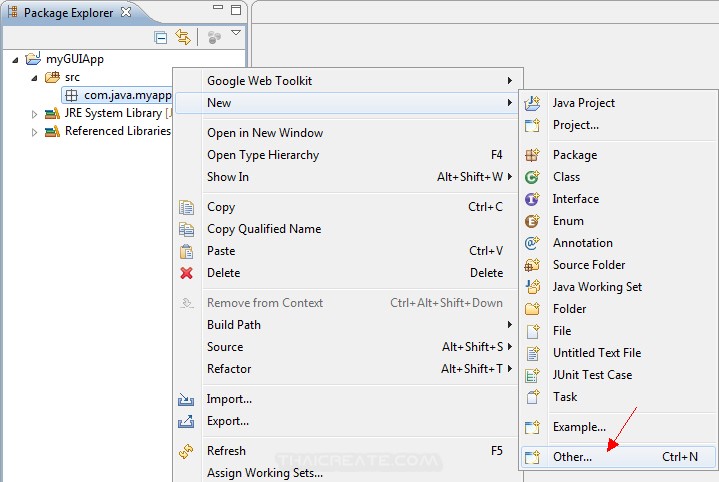This screenshot has height=482, width=719.
Task: Close the Package Explorer tab
Action: tap(125, 13)
